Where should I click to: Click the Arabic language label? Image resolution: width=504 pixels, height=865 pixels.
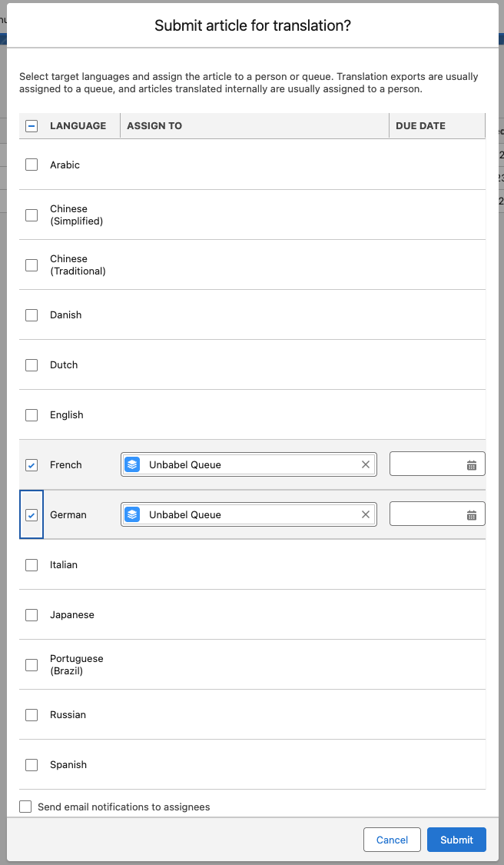[65, 165]
